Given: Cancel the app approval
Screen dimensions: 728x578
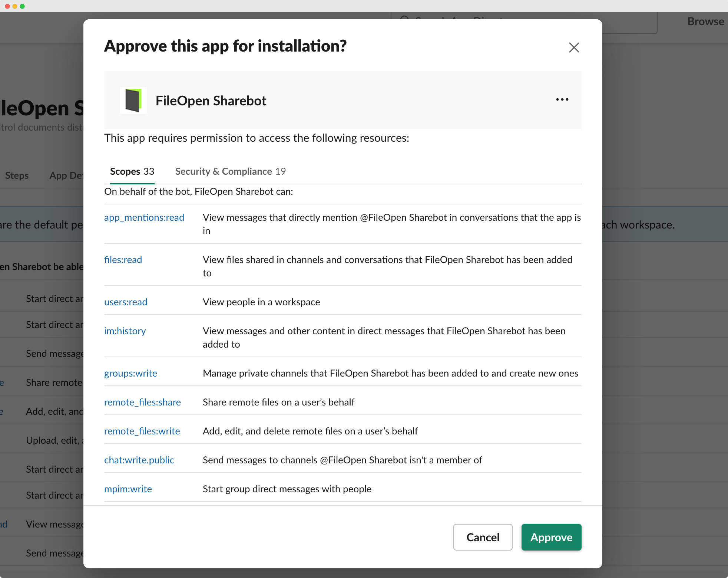Looking at the screenshot, I should point(483,537).
